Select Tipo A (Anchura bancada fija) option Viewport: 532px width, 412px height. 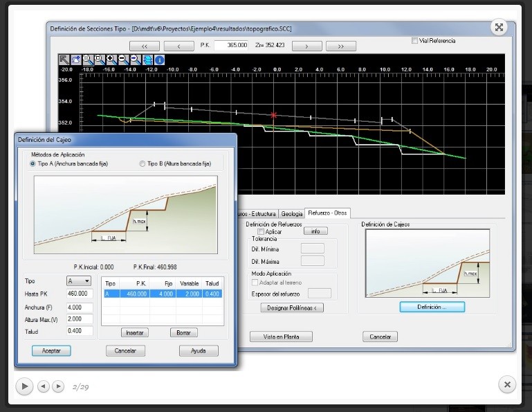[x=33, y=164]
